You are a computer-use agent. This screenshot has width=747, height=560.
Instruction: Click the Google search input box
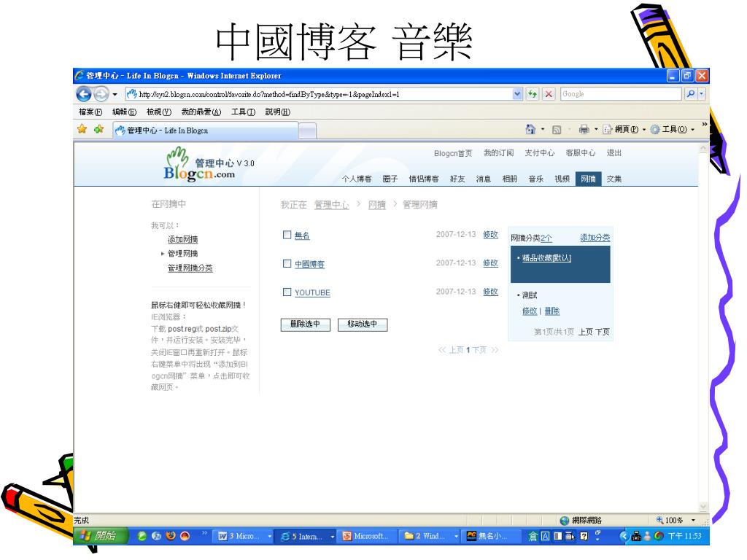621,94
